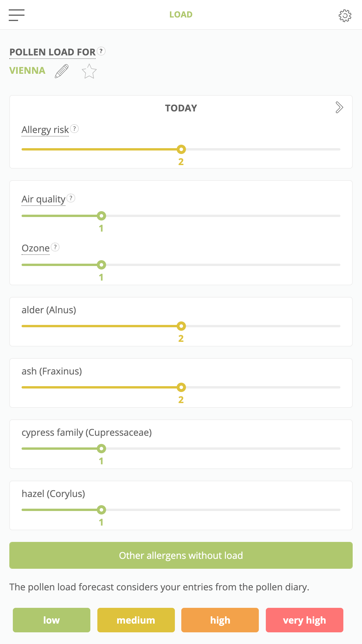Select the high load legend button
The image size is (362, 644).
pyautogui.click(x=220, y=620)
